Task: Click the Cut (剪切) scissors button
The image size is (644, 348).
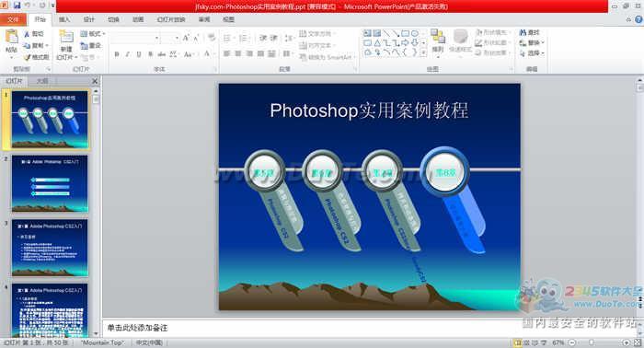Action: [x=34, y=34]
